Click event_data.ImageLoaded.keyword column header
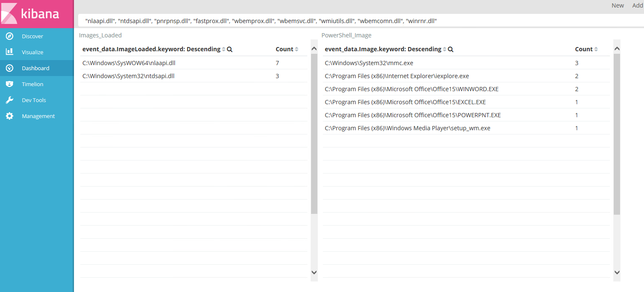The image size is (644, 292). click(151, 49)
